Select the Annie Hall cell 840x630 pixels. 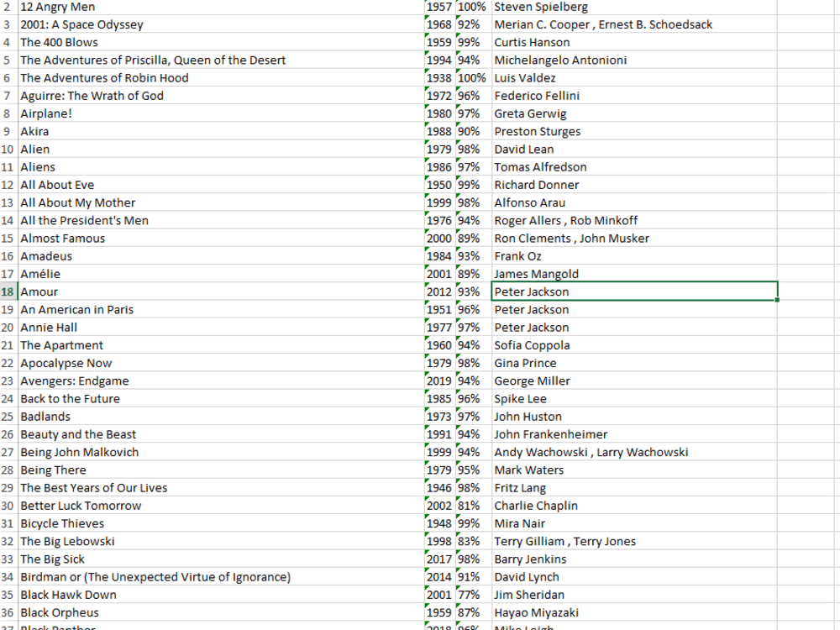(221, 327)
